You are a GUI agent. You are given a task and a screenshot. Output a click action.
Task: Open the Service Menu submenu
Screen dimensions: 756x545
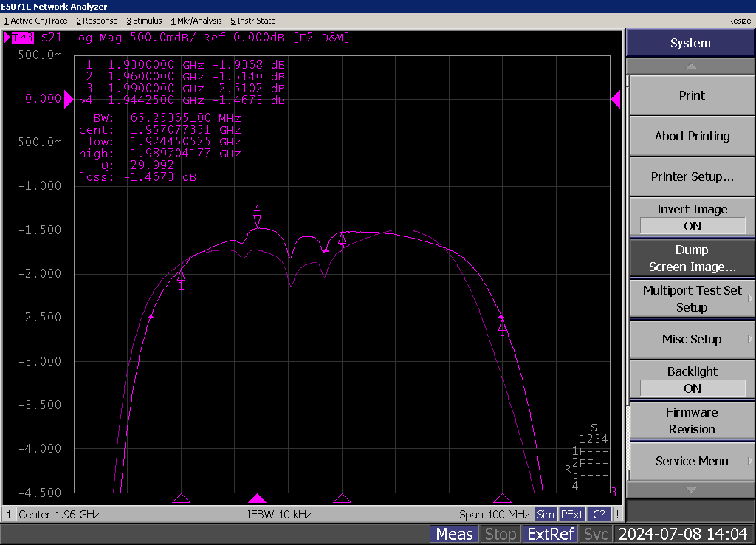pyautogui.click(x=691, y=461)
